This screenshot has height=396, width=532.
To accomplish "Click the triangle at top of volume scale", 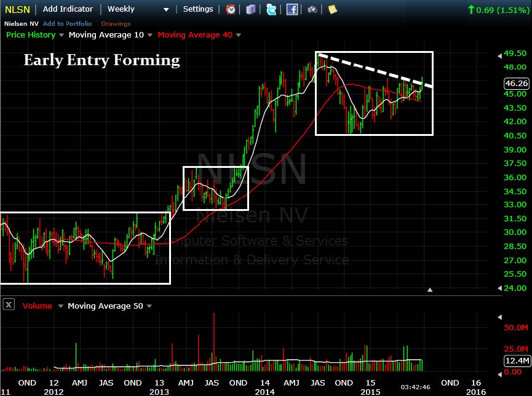I will [499, 317].
